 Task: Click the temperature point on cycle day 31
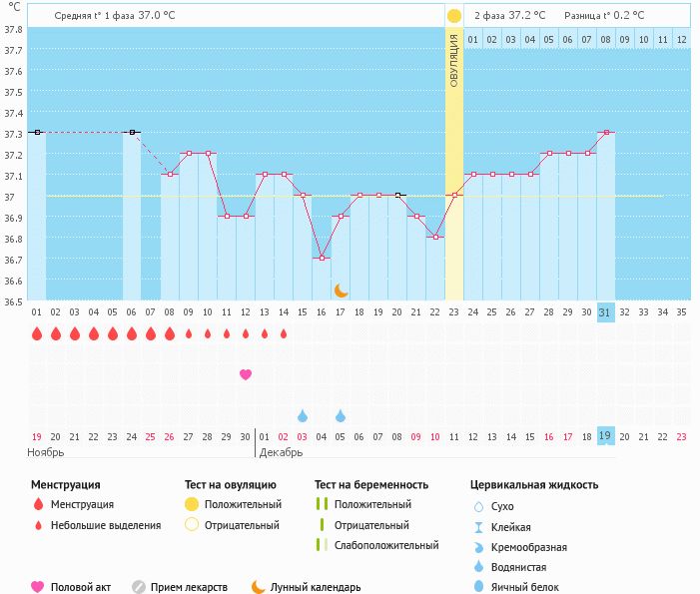click(x=605, y=132)
